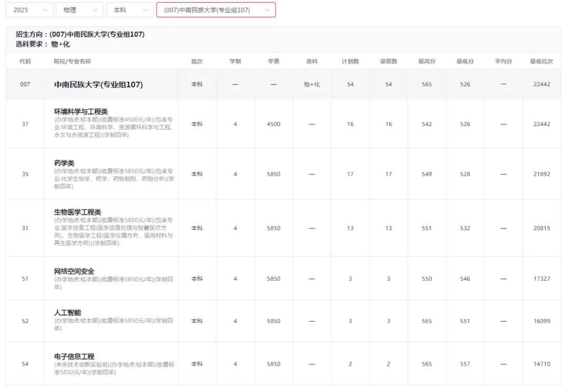Image resolution: width=567 pixels, height=392 pixels.
Task: Click the 录取数 column header
Action: tap(388, 61)
